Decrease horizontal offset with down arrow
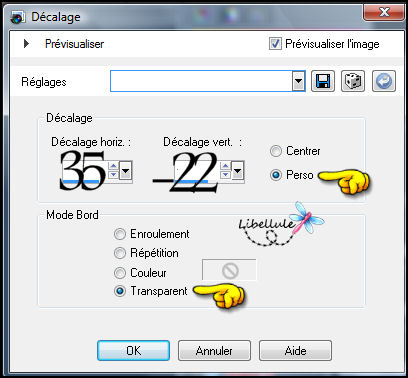 coord(114,175)
